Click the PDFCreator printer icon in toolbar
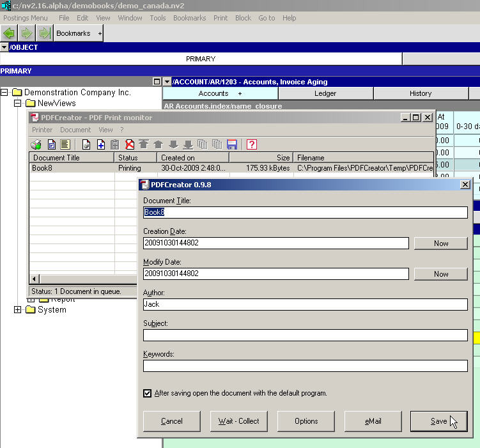Image resolution: width=480 pixels, height=448 pixels. point(36,144)
